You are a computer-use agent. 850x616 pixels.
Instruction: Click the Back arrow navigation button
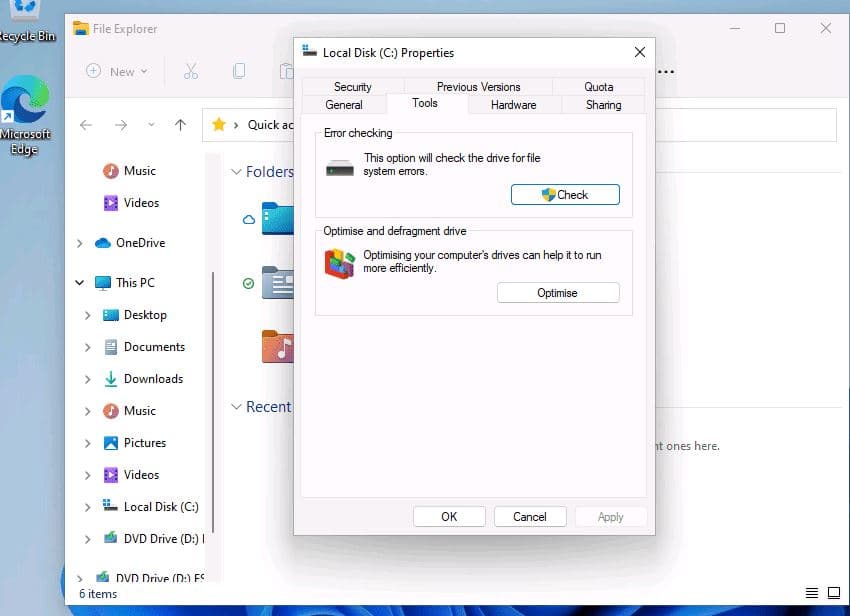coord(86,125)
